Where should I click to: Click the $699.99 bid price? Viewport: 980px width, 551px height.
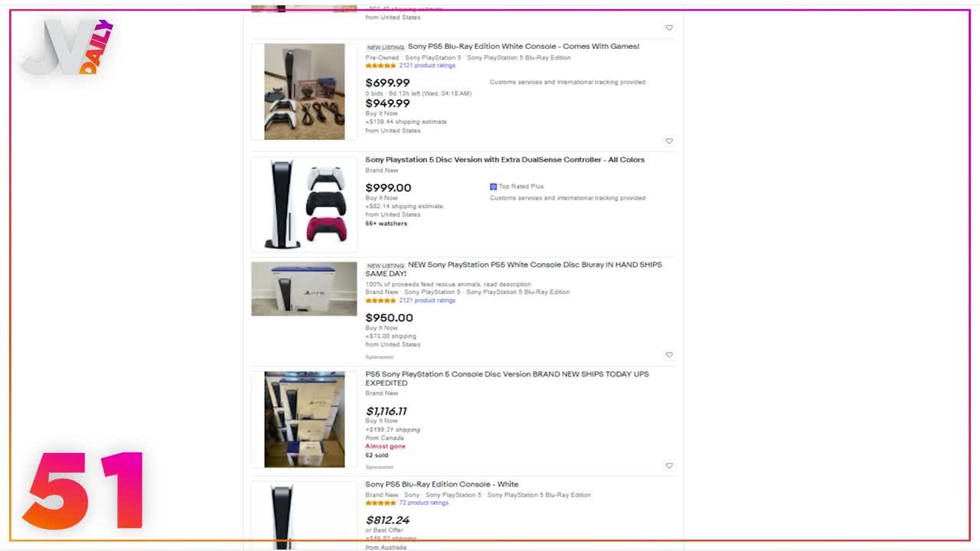(x=387, y=83)
